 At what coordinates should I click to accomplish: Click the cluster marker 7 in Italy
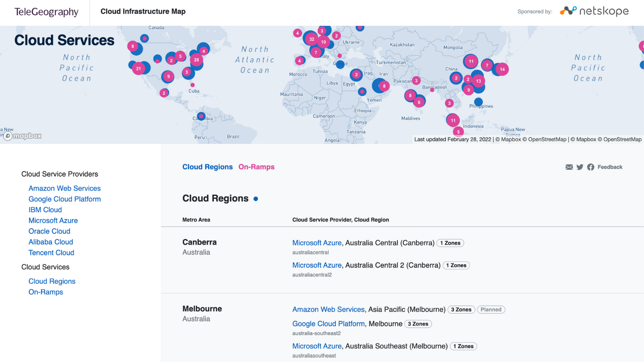click(316, 52)
